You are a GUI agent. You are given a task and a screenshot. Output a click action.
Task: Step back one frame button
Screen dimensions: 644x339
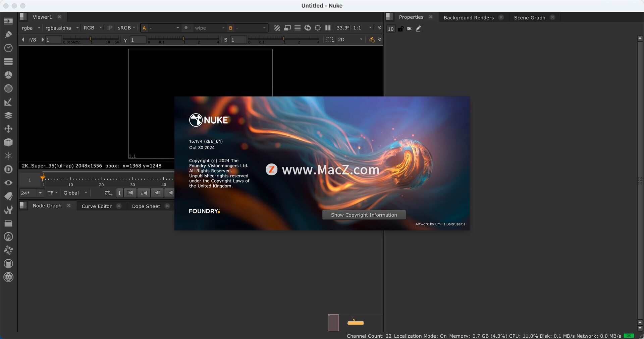(157, 193)
